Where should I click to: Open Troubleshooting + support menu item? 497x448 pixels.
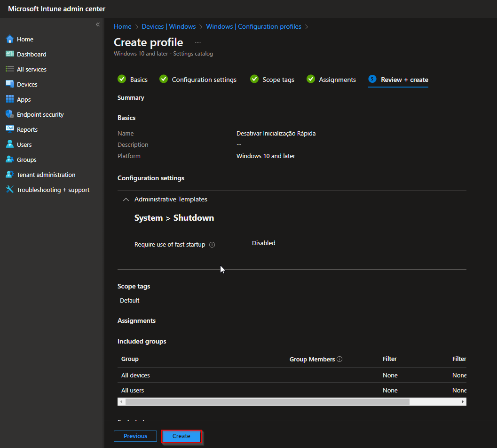[x=53, y=190]
